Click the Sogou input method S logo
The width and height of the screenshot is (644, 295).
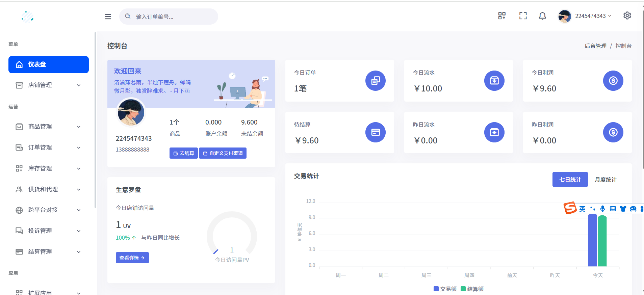pos(570,208)
